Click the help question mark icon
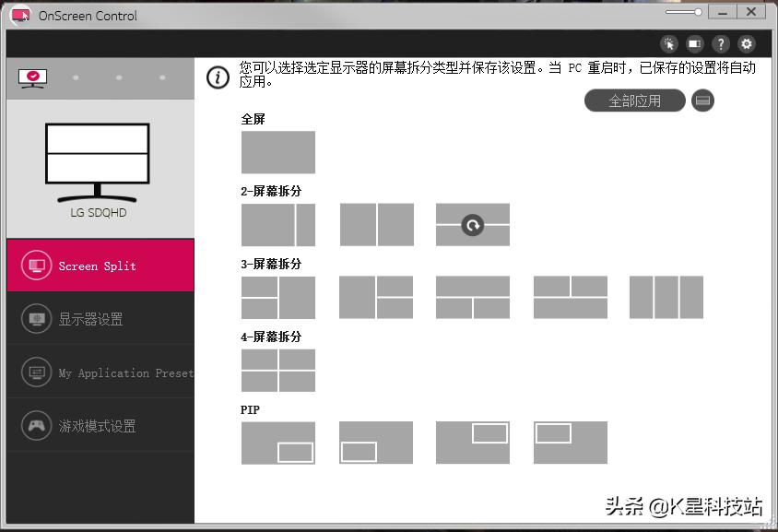778x532 pixels. 720,43
